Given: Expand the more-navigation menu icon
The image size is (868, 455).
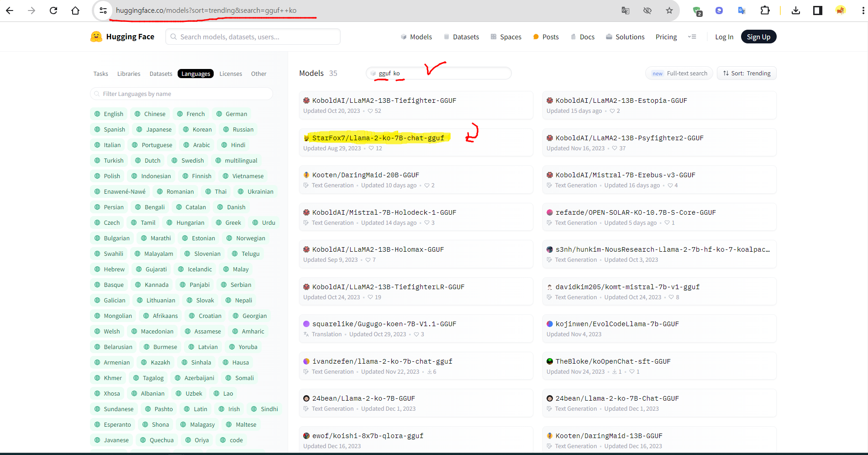Looking at the screenshot, I should [x=692, y=37].
